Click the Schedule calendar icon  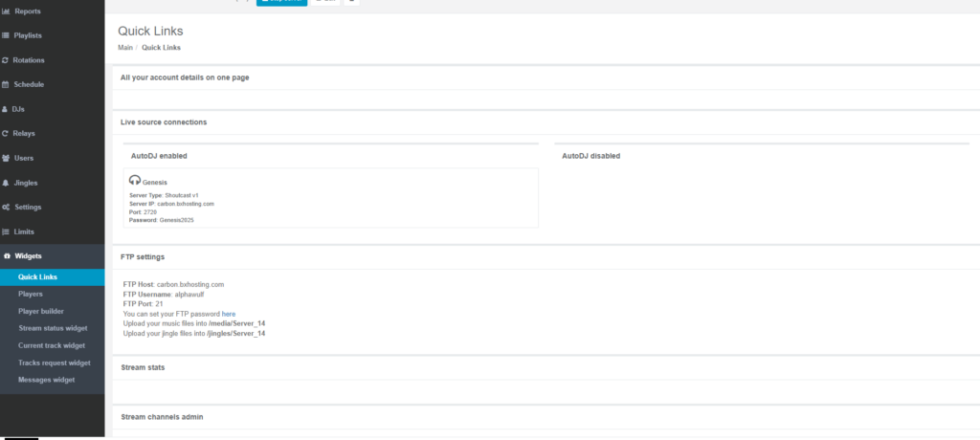pos(6,84)
